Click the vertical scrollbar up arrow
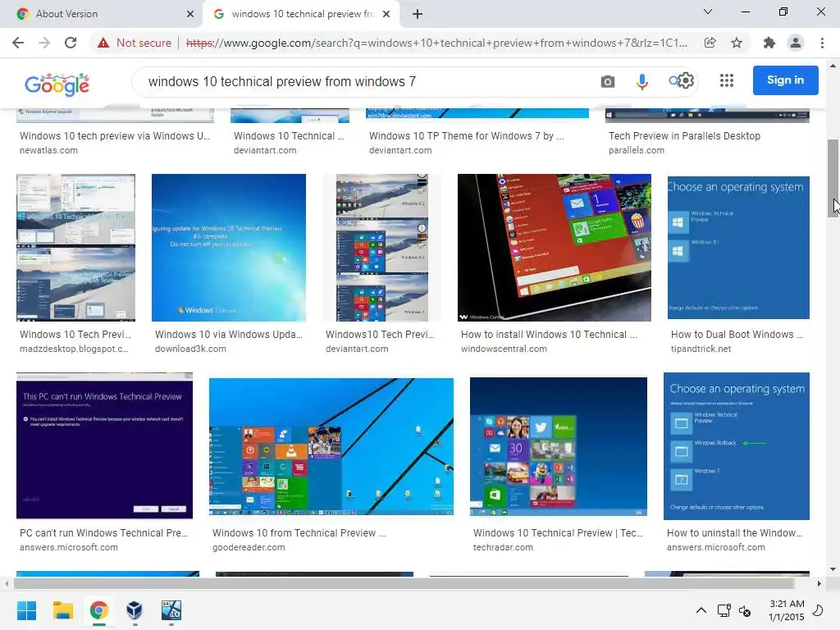 (x=833, y=66)
